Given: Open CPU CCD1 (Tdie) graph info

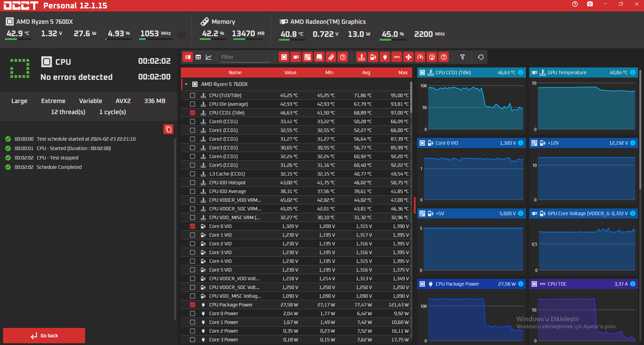Looking at the screenshot, I should click(521, 72).
